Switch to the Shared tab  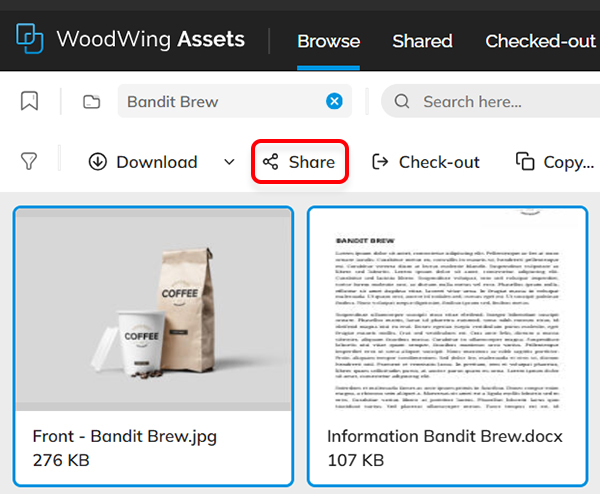pos(422,41)
